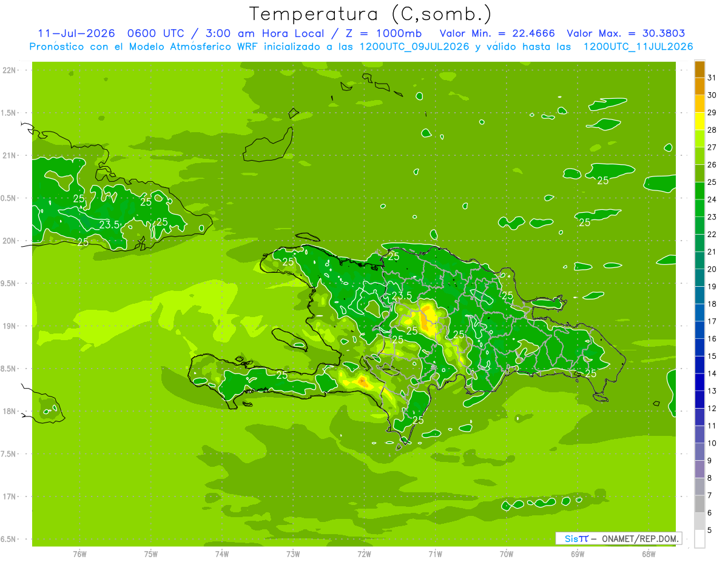The image size is (728, 562).
Task: Click the '73W' longitude label
Action: [293, 554]
